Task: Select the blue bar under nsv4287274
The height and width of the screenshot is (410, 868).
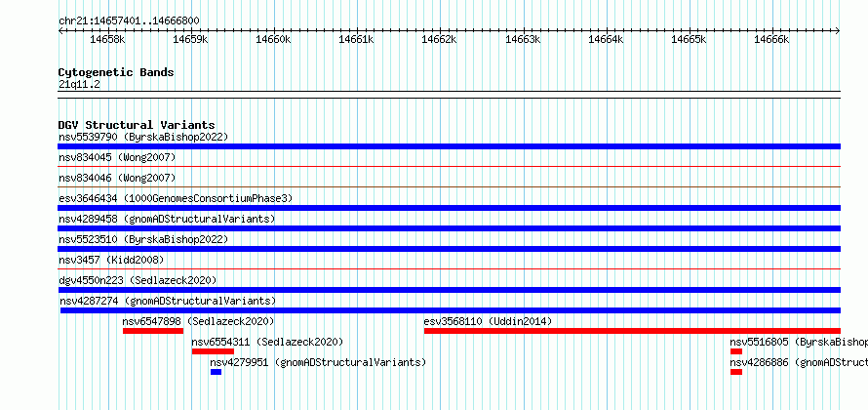Action: pos(450,310)
